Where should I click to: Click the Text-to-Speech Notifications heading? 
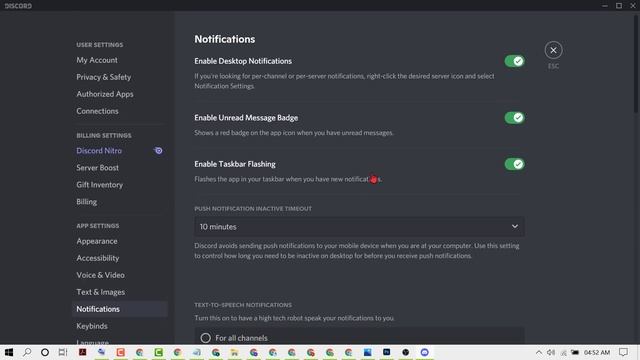(243, 305)
